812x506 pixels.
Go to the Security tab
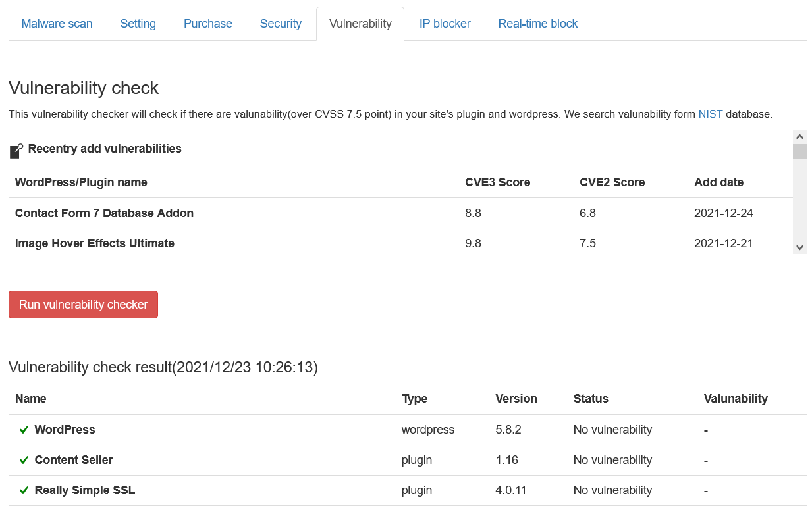pos(281,24)
